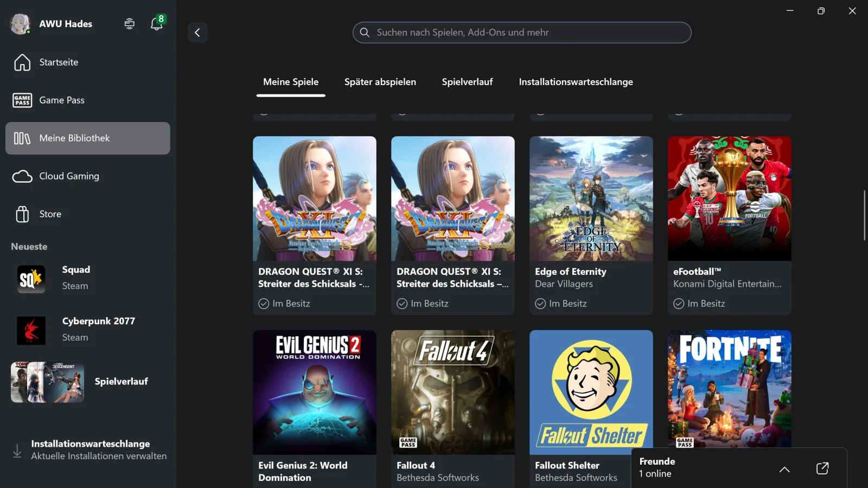Viewport: 868px width, 488px height.
Task: Click the Edge of Eternity title text
Action: pyautogui.click(x=571, y=272)
